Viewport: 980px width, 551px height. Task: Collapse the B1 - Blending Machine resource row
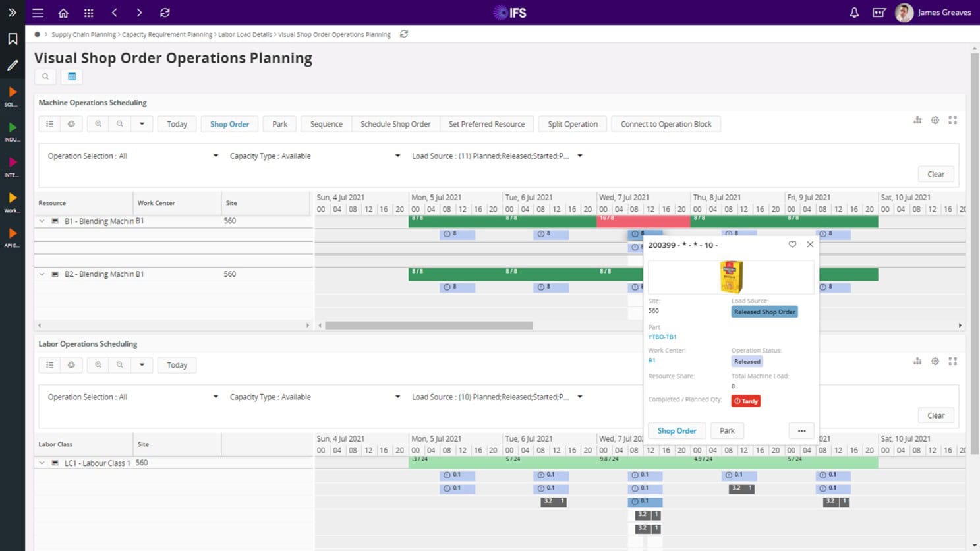42,221
